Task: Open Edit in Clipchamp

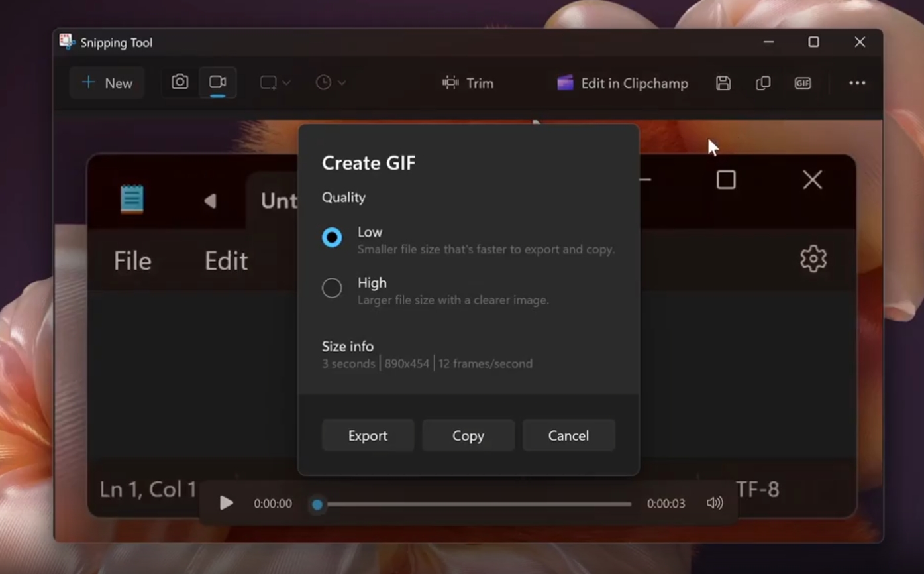Action: (x=623, y=83)
